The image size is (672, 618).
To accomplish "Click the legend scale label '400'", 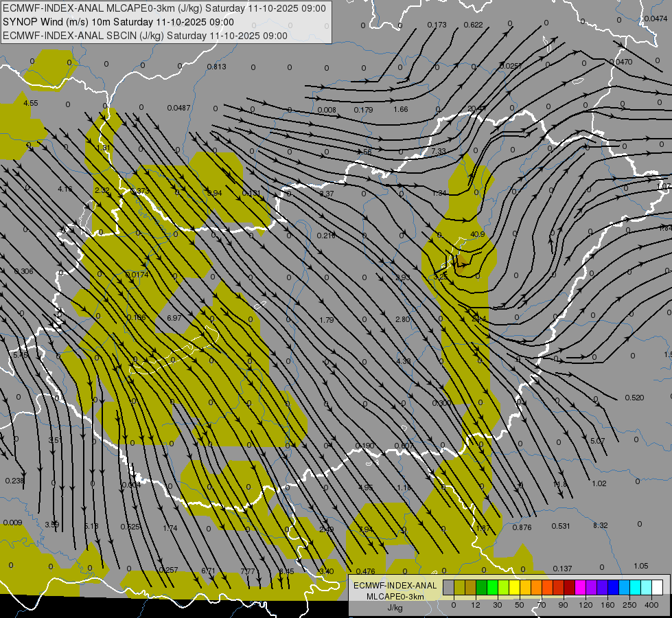I will coord(651,605).
